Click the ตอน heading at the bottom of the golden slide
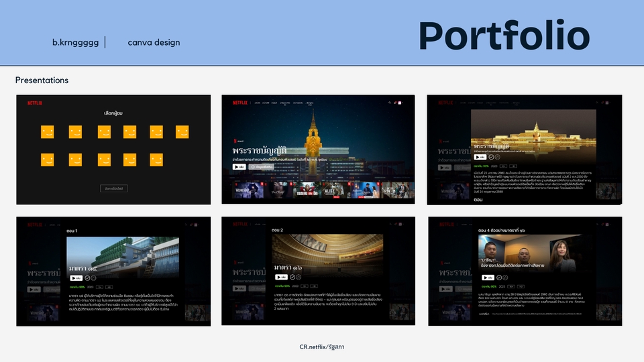This screenshot has height=362, width=644. (478, 200)
